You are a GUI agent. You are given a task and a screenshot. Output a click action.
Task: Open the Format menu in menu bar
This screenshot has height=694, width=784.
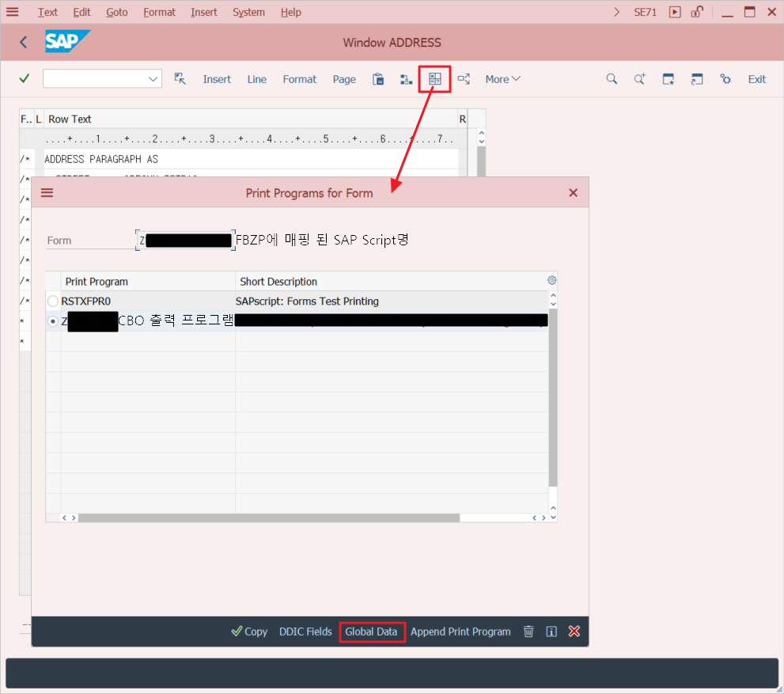coord(159,12)
